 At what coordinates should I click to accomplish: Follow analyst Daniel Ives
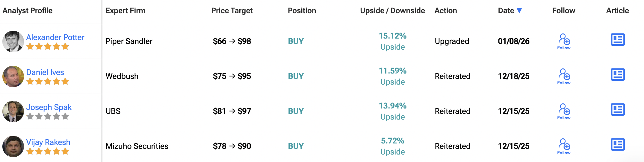[564, 76]
